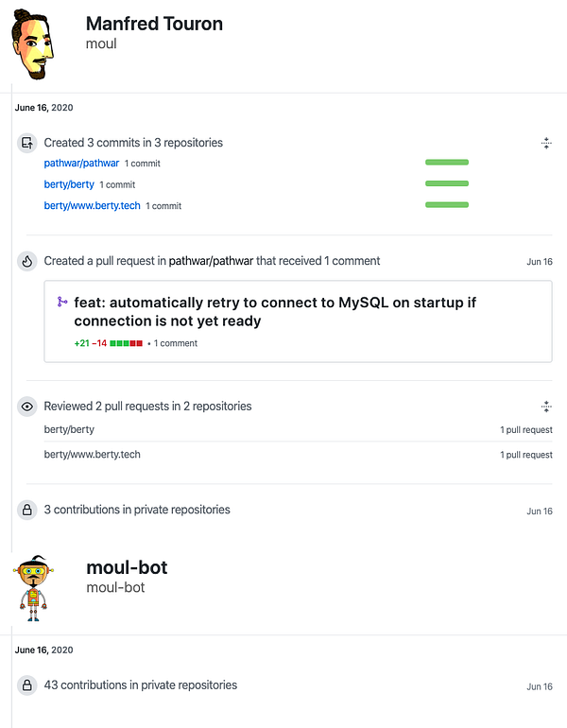The image size is (567, 728).
Task: Click the berty/www.berty.tech green commit bar
Action: point(447,204)
